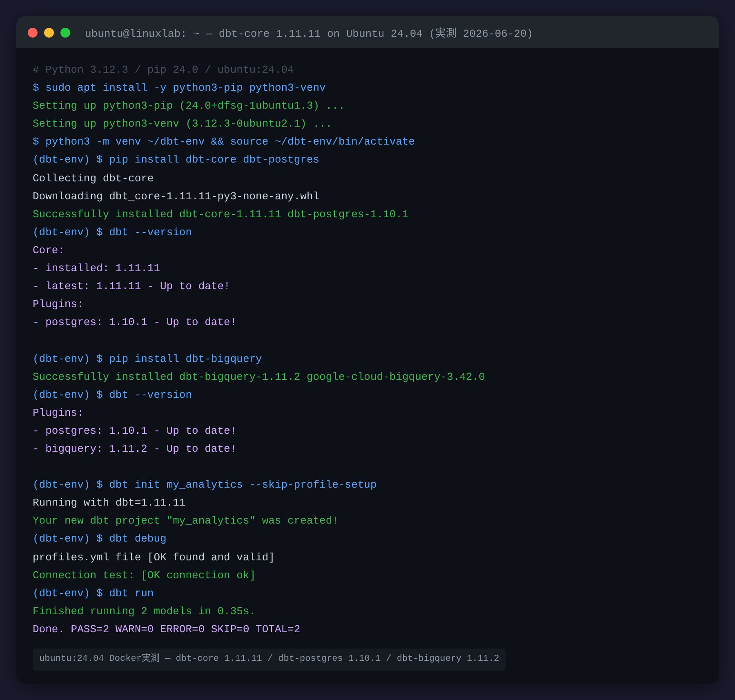Click the 'Downloading dbt_core-1.11.11-py3-none-any.whl' line
735x700 pixels.
(176, 196)
